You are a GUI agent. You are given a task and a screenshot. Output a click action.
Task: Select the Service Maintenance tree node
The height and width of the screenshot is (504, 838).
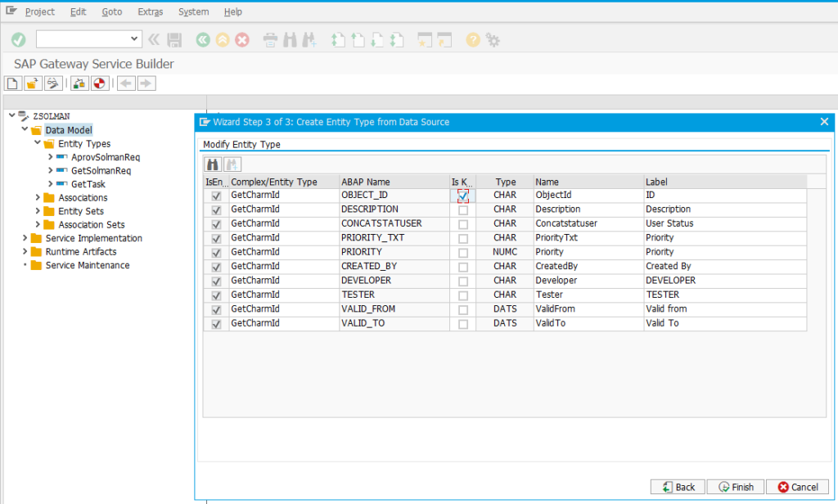[x=87, y=265]
